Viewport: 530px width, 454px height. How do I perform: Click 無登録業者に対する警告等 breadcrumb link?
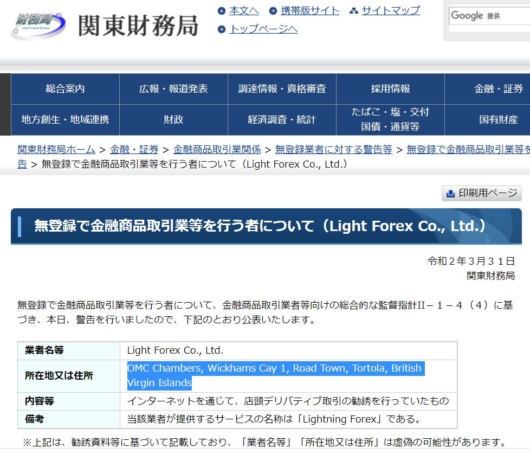(x=334, y=149)
